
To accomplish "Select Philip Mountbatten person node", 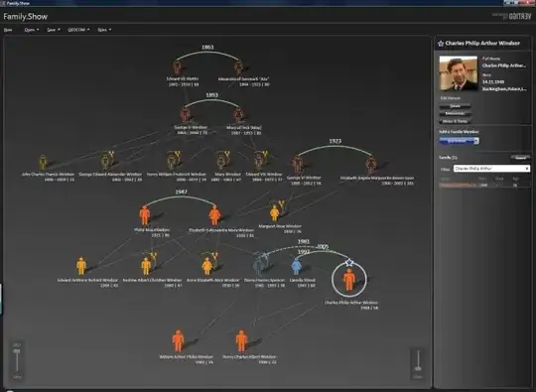I will (x=145, y=215).
